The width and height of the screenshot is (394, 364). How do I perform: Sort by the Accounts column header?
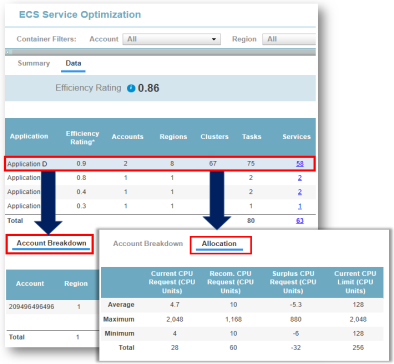click(x=127, y=137)
